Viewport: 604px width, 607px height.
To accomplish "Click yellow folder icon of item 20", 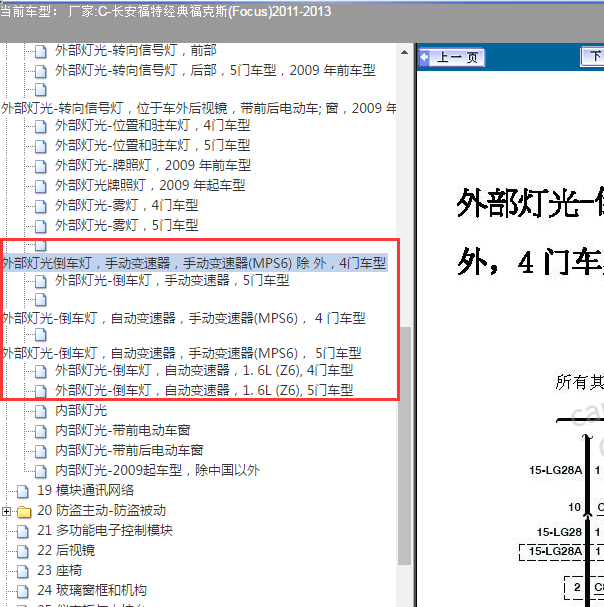I will [x=24, y=512].
